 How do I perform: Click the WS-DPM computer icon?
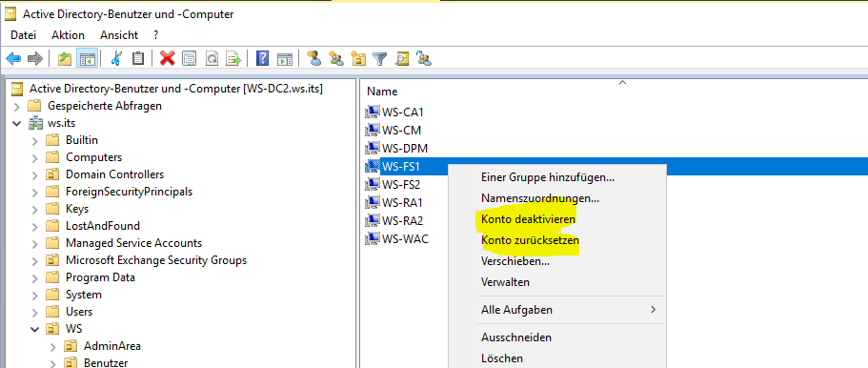tap(372, 149)
